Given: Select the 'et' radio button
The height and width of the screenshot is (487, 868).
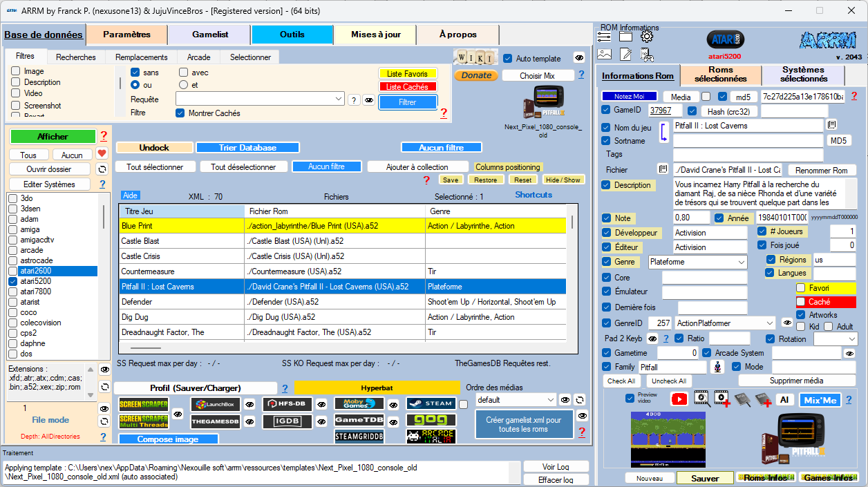Looking at the screenshot, I should point(183,85).
